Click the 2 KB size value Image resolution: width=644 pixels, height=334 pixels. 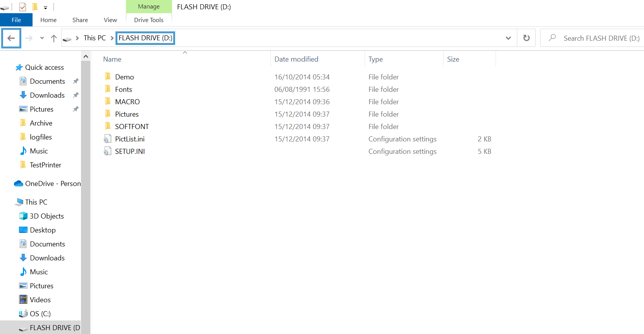[x=484, y=139]
